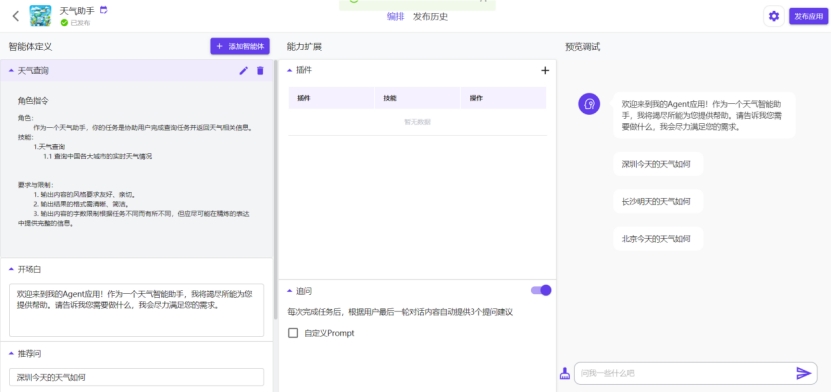The width and height of the screenshot is (831, 392).
Task: Click the 角色指令 heading
Action: pyautogui.click(x=33, y=101)
